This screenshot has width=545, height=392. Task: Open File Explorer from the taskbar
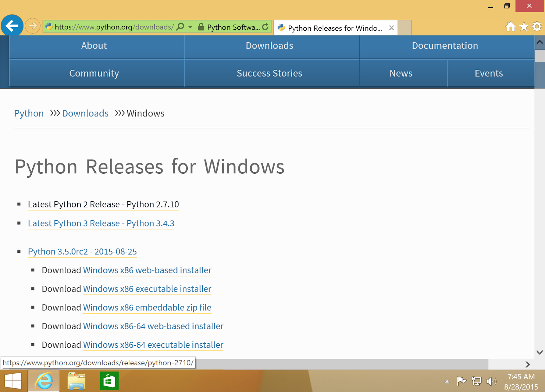pos(76,381)
